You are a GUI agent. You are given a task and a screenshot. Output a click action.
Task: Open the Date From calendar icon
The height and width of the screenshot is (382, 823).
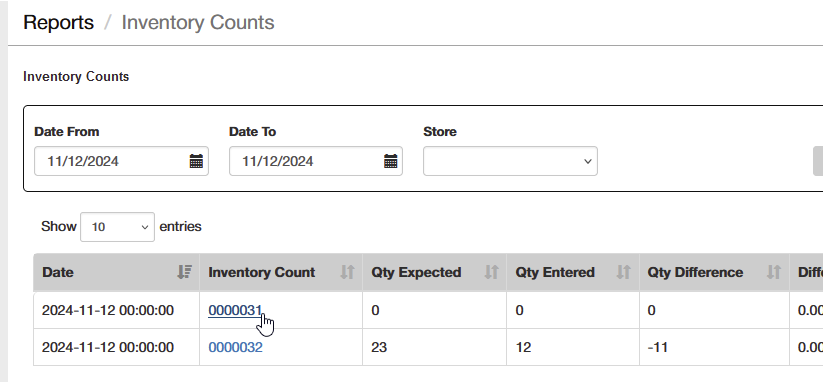tap(196, 161)
